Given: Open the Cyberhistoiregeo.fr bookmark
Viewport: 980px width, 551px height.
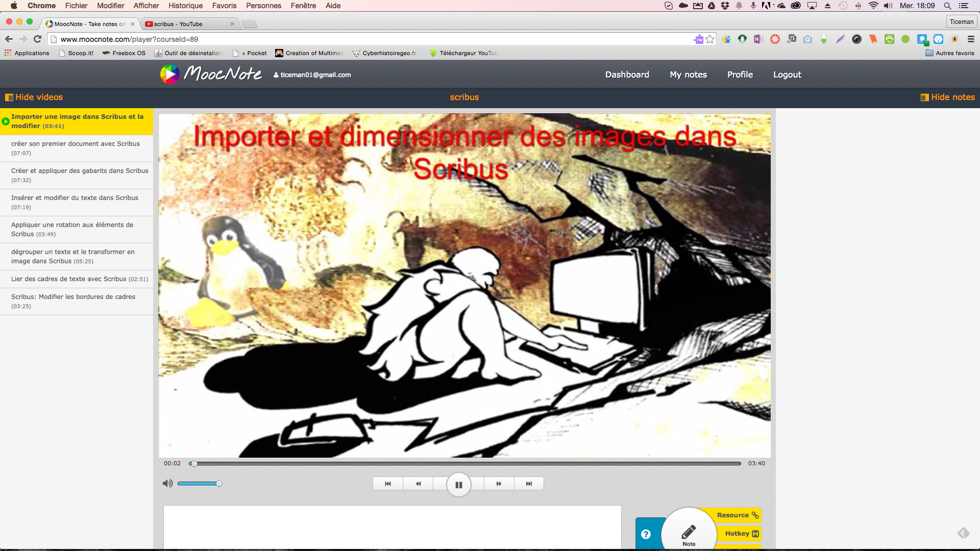Looking at the screenshot, I should point(384,53).
